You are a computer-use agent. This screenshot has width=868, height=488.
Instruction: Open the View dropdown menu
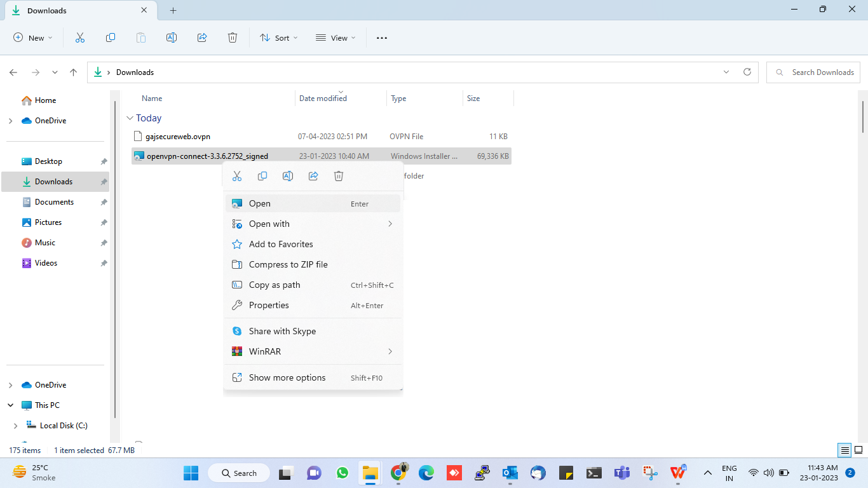point(336,38)
